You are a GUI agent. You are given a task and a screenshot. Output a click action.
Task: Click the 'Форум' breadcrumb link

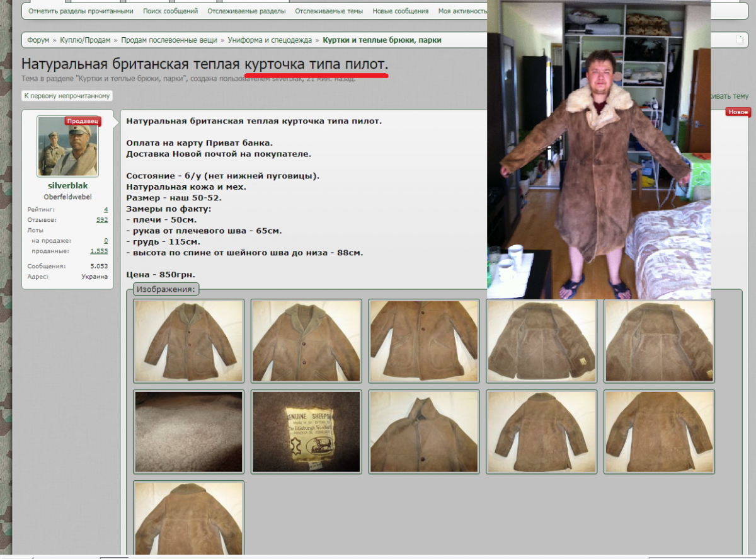coord(38,40)
